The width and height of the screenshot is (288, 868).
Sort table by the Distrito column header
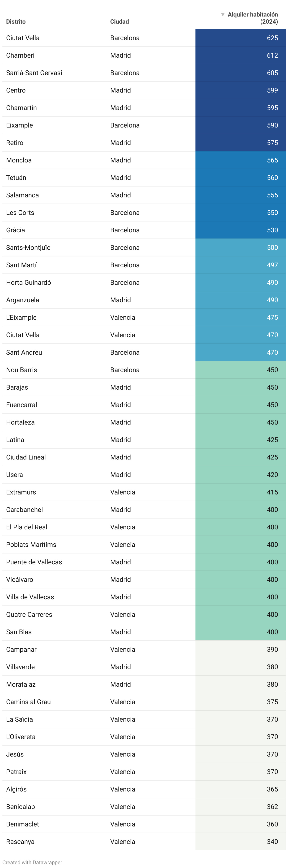[16, 21]
